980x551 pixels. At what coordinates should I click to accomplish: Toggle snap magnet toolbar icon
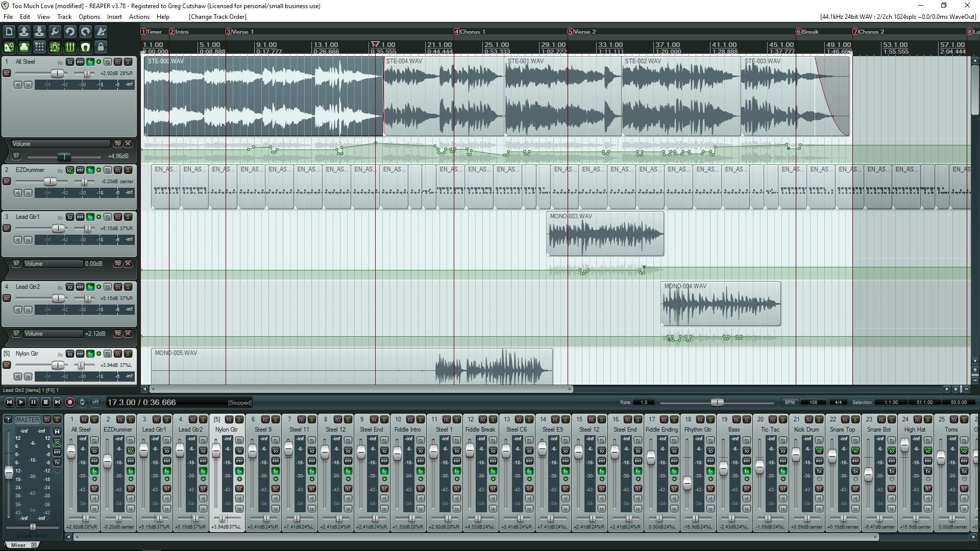click(x=85, y=47)
